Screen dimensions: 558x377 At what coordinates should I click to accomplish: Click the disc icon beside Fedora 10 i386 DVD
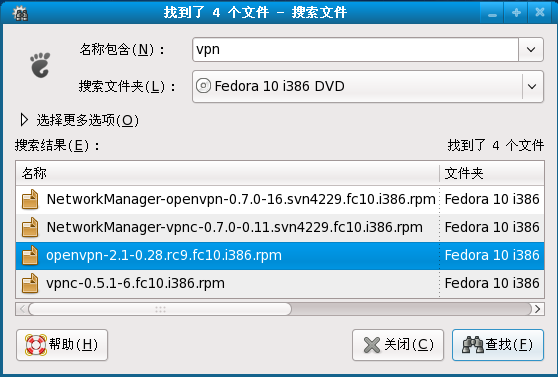pyautogui.click(x=204, y=86)
